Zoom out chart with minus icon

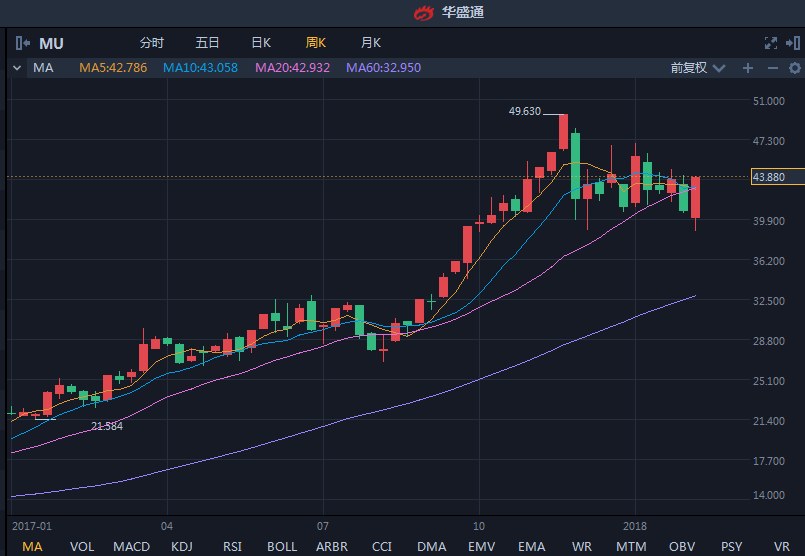pyautogui.click(x=771, y=68)
